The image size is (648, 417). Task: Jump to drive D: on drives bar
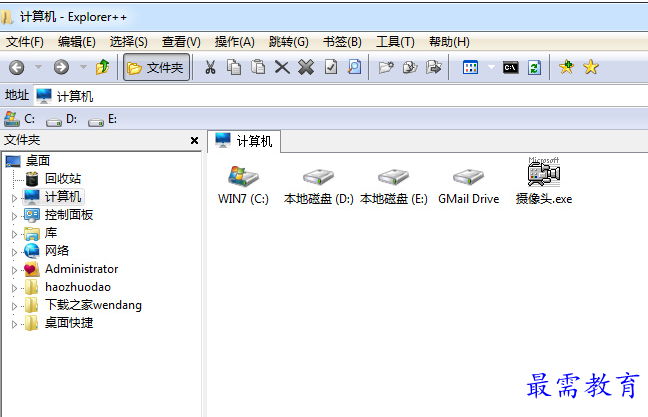click(x=61, y=119)
